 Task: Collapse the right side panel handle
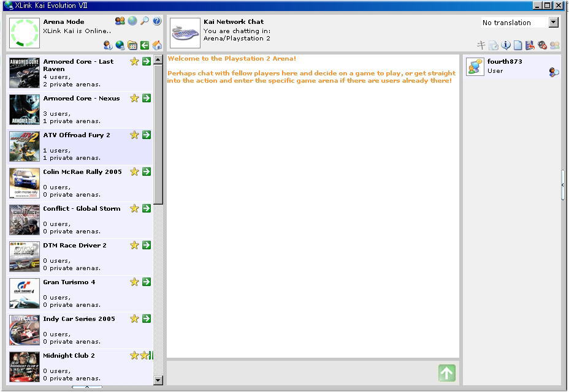coord(563,185)
